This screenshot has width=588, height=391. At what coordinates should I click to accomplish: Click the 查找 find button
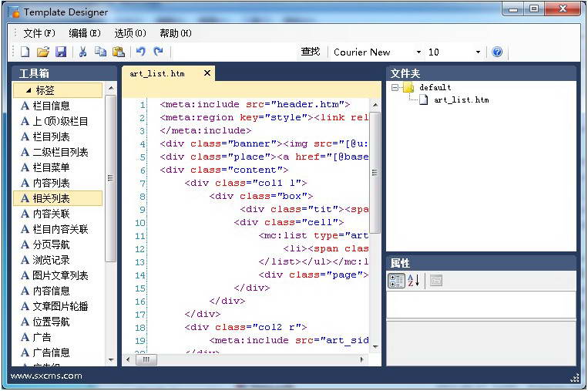coord(311,52)
